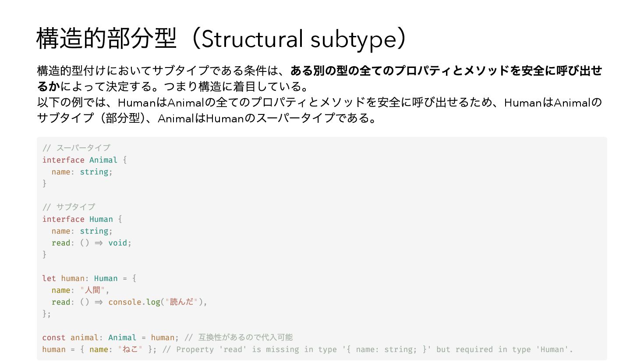Click the bold text starting "ある別の型の全ての"
Image resolution: width=644 pixels, height=363 pixels.
[446, 71]
